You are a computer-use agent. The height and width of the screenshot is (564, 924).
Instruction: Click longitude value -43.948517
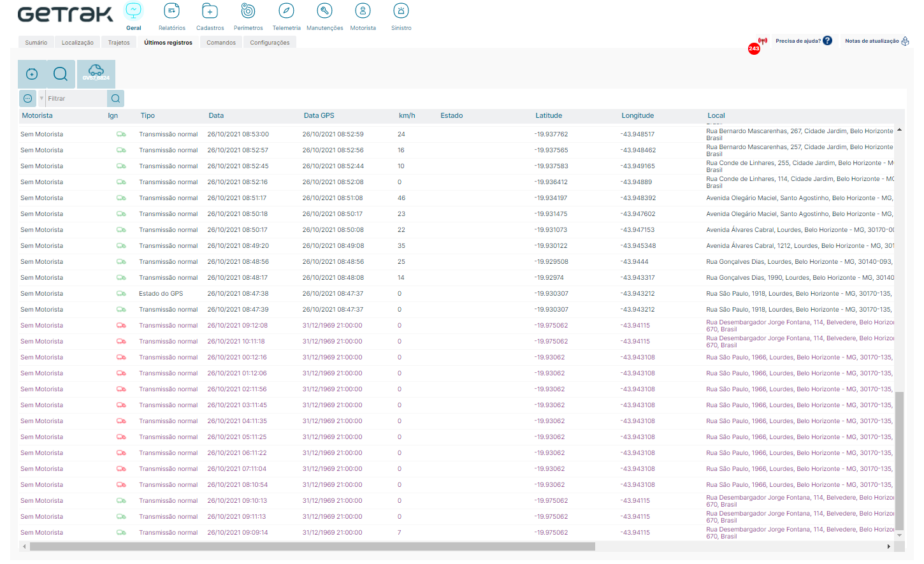[637, 134]
